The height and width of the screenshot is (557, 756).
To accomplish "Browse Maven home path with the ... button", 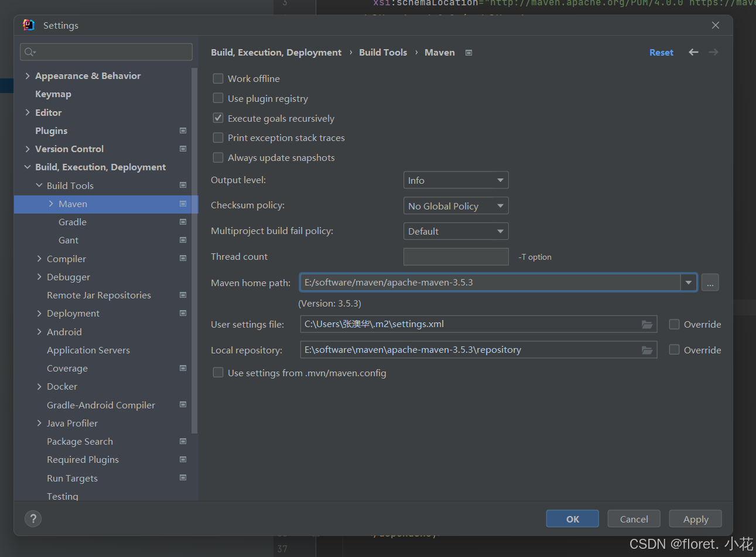I will (x=710, y=283).
